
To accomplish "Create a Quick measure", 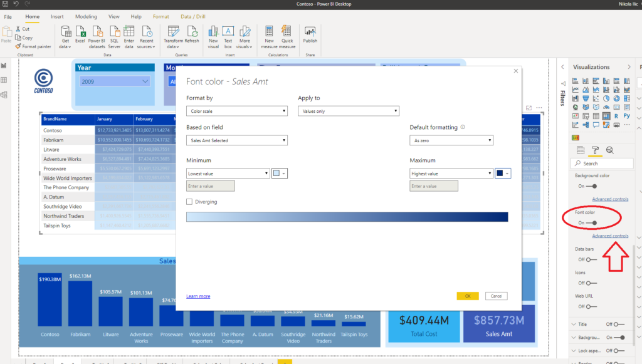I will click(287, 37).
